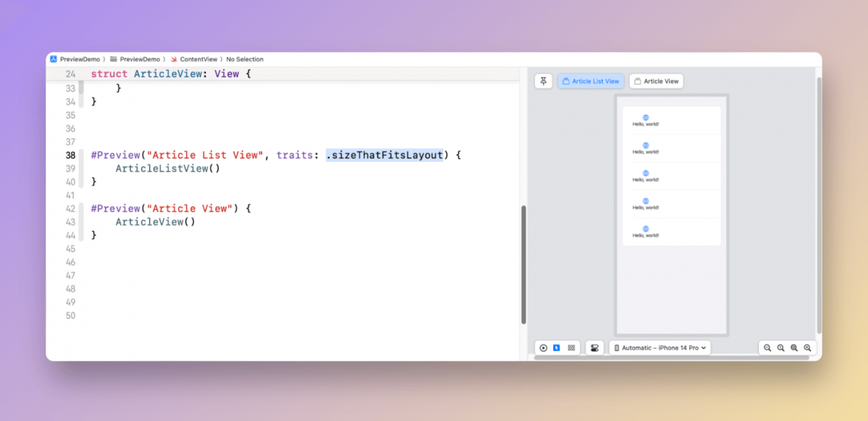Enable Selectable preview mode
The image size is (868, 421).
tap(556, 347)
